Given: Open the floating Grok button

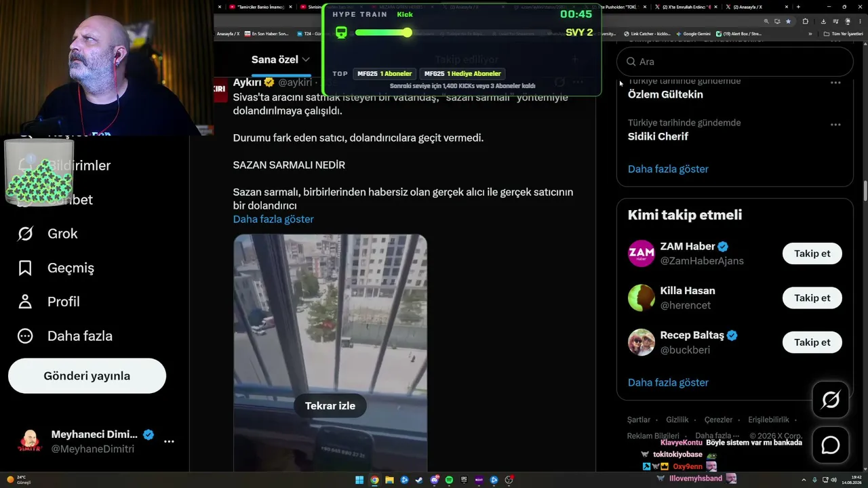Looking at the screenshot, I should pyautogui.click(x=831, y=400).
